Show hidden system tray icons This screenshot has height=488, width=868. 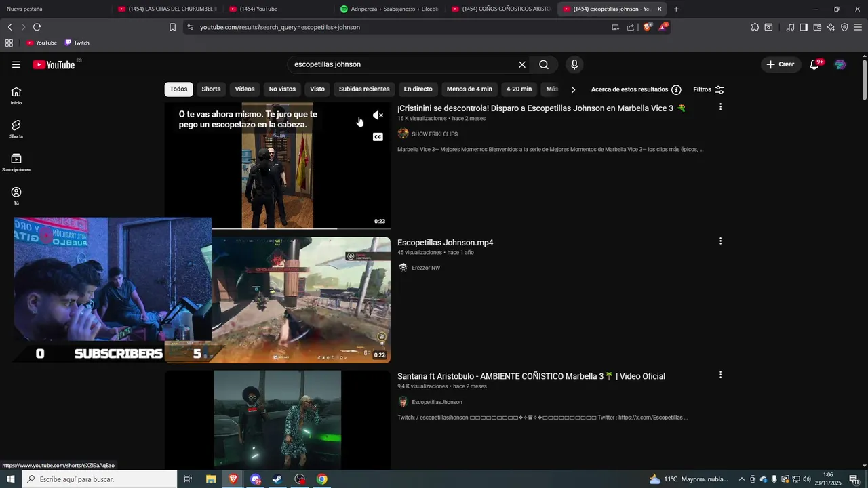click(x=741, y=479)
